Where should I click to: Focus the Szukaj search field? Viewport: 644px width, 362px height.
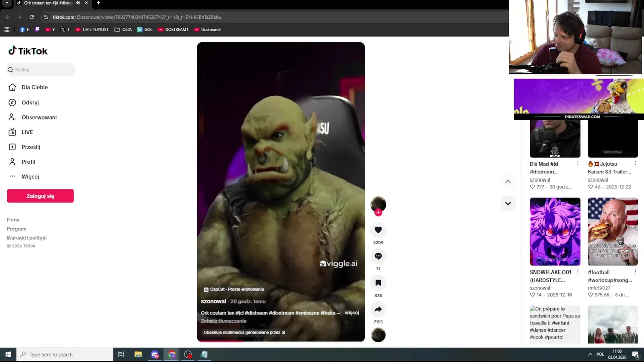pos(40,70)
